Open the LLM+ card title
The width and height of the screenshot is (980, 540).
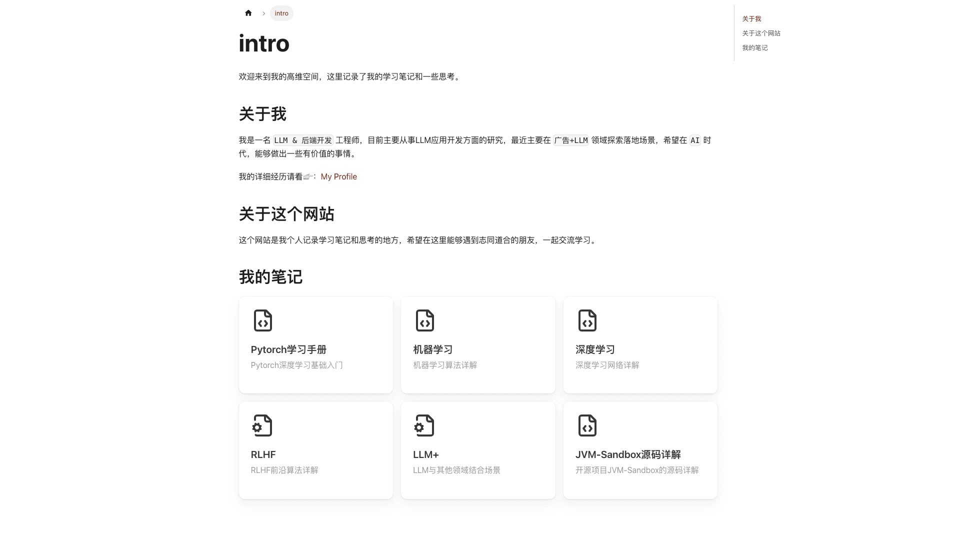point(425,454)
